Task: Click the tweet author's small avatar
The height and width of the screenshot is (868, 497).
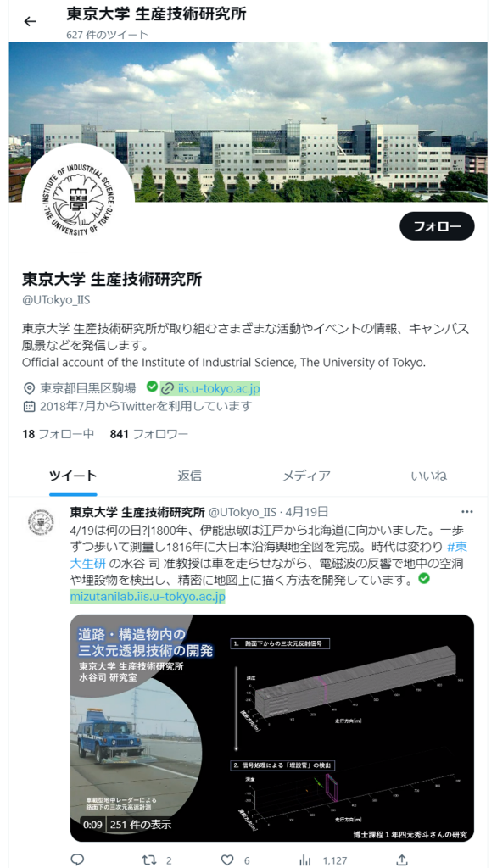Action: pyautogui.click(x=42, y=521)
